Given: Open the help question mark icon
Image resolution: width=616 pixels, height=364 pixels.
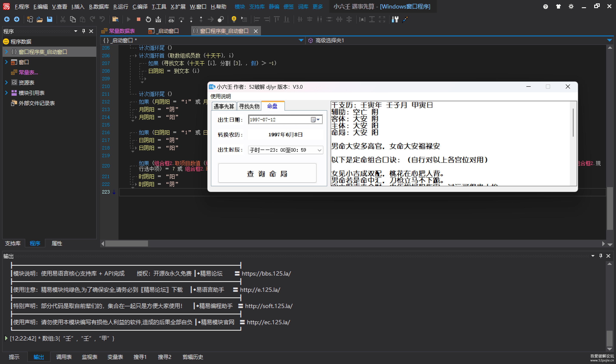Looking at the screenshot, I should point(546,7).
